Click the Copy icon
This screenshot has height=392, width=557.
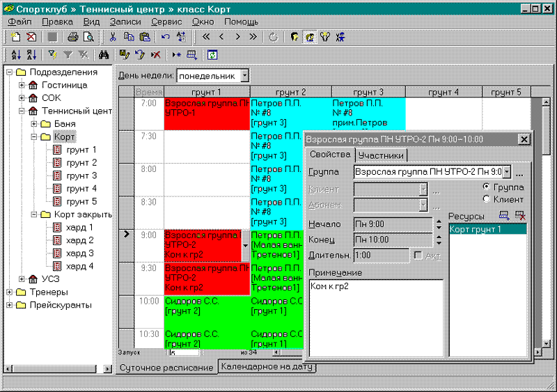pyautogui.click(x=129, y=37)
